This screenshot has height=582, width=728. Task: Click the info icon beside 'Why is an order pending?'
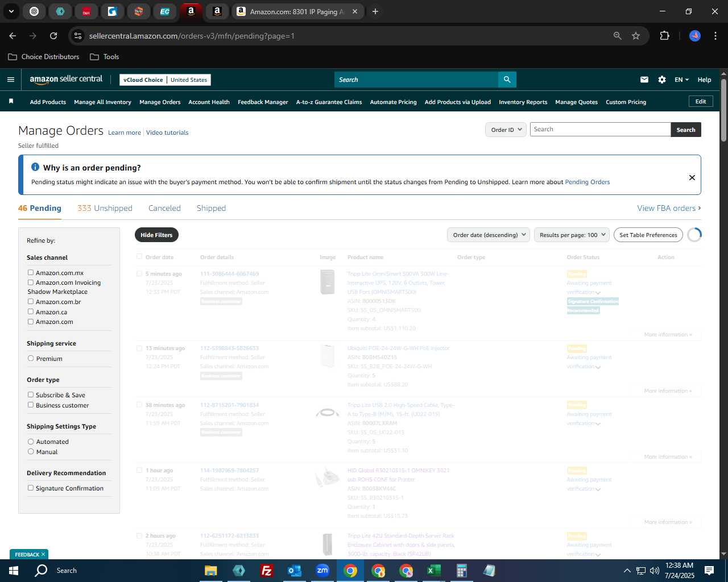point(35,167)
